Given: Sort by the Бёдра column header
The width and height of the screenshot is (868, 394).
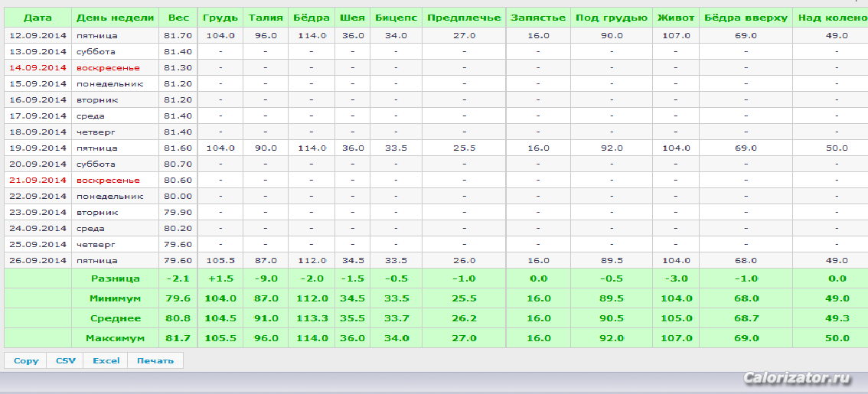Looking at the screenshot, I should click(311, 18).
